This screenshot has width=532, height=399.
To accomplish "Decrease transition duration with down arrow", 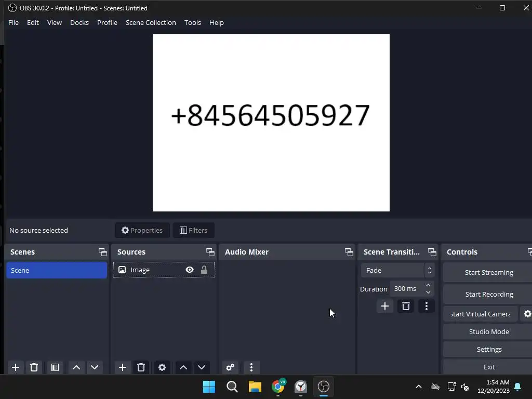I will (428, 292).
